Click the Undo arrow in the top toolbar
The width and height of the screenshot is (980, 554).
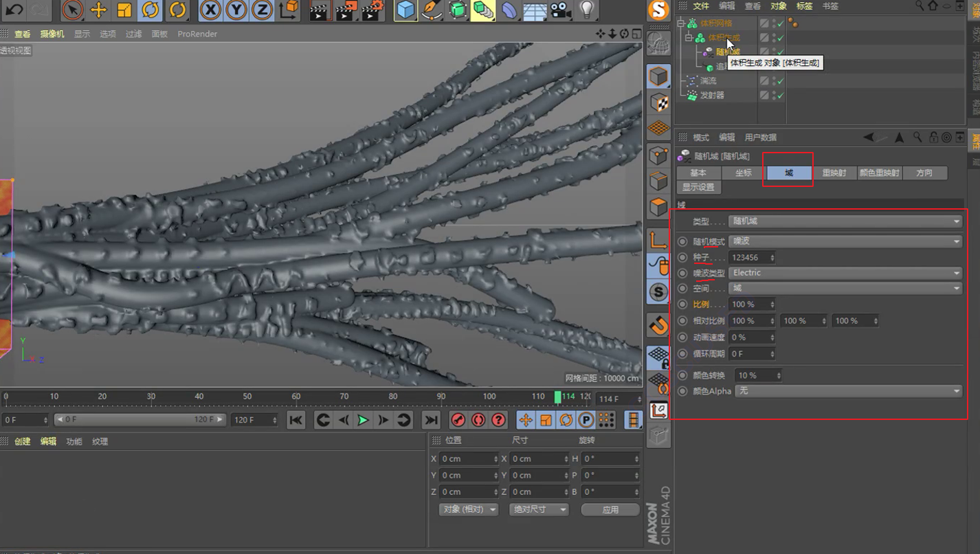14,10
